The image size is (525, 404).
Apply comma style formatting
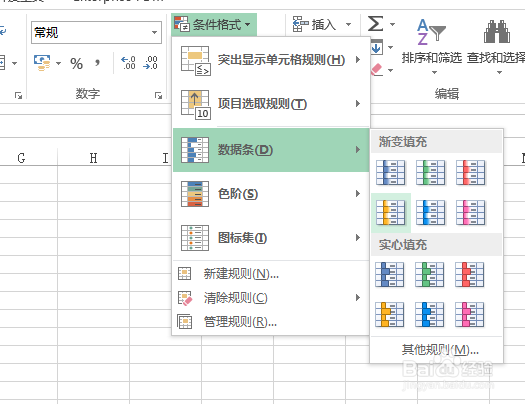(97, 63)
